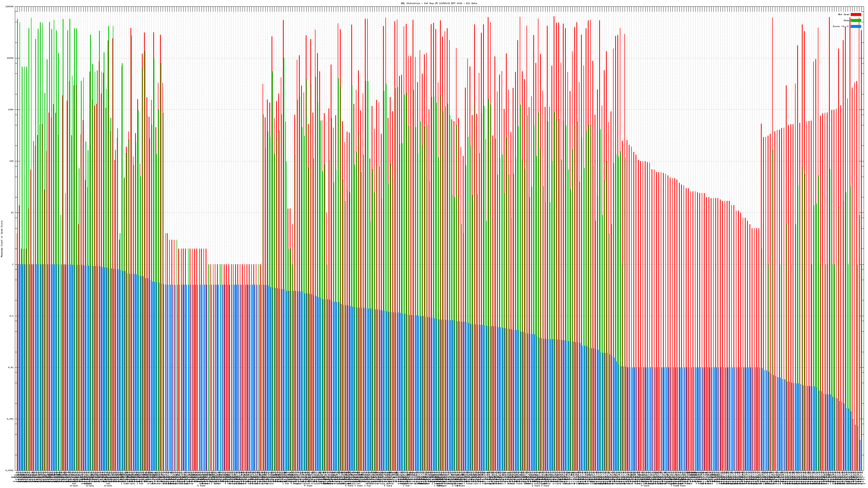The width and height of the screenshot is (868, 488).
Task: Click the 1000 y-axis tick label
Action: tap(11, 110)
